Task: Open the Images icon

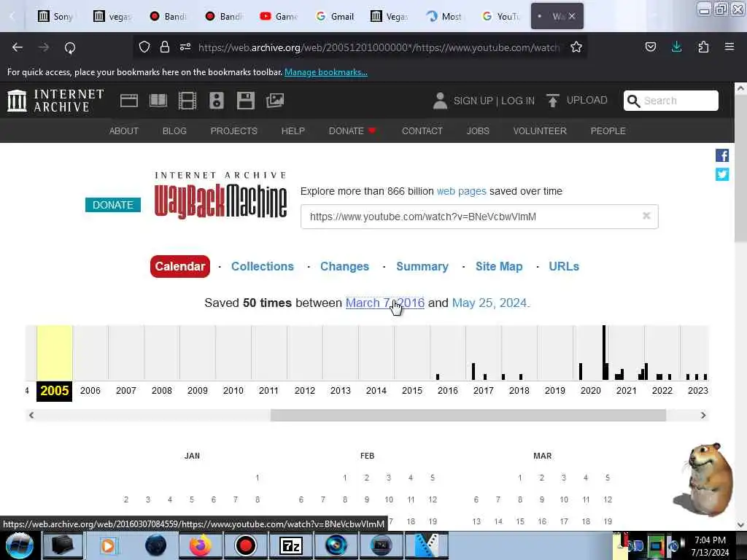Action: (275, 101)
